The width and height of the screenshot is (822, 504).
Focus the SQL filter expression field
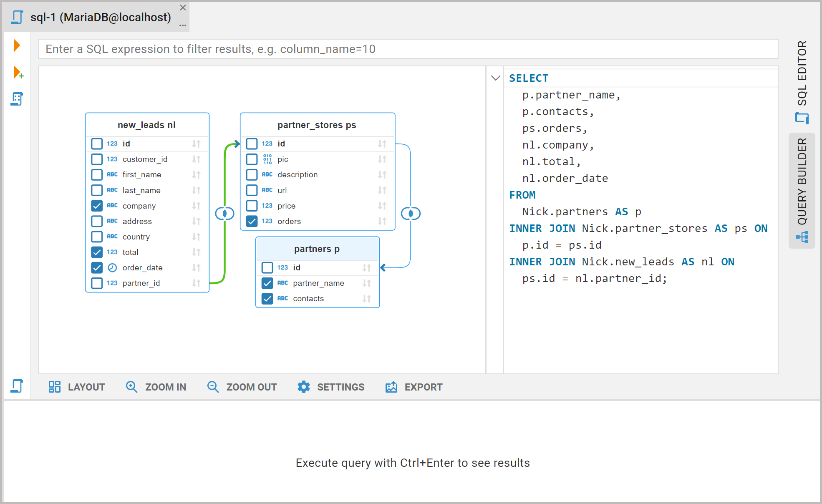(x=408, y=49)
